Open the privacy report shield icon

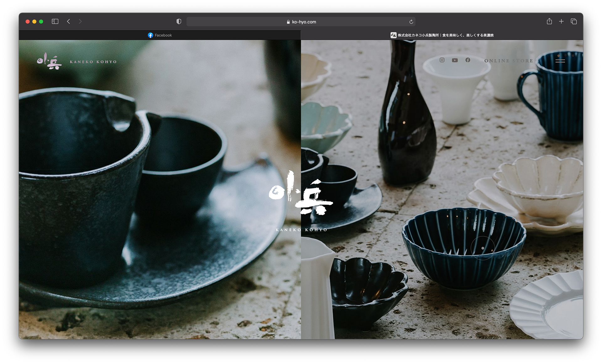179,21
